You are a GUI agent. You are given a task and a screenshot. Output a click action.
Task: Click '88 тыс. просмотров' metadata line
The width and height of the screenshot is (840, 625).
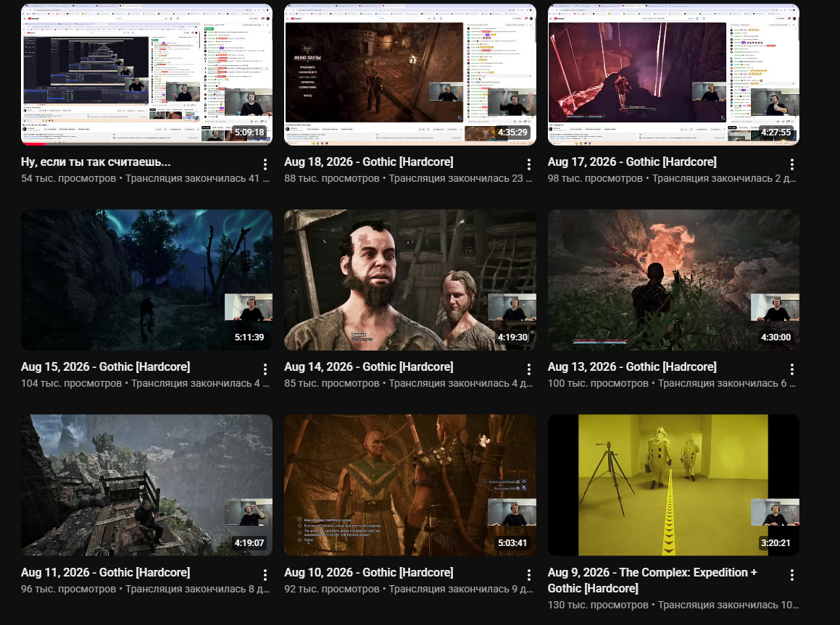(x=409, y=178)
